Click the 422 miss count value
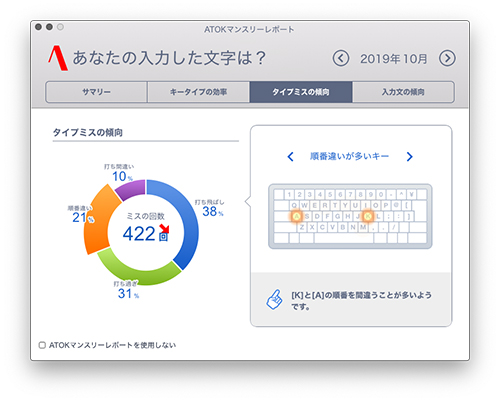Viewport: 500px width, 401px height. point(139,234)
